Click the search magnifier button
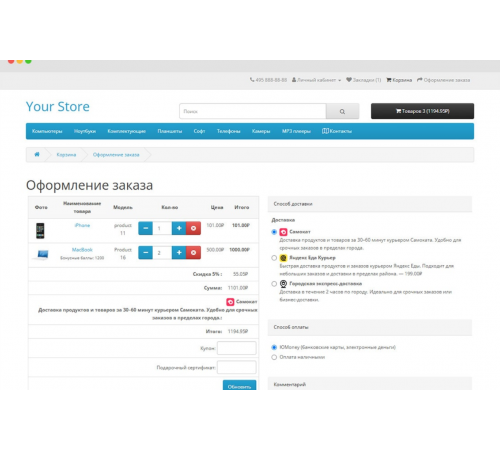 [342, 111]
